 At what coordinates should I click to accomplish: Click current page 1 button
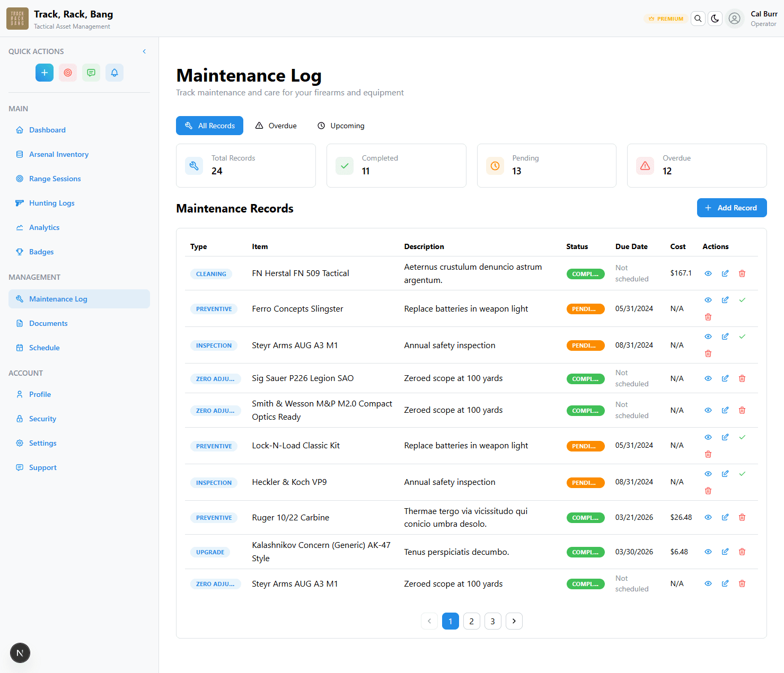click(x=451, y=621)
